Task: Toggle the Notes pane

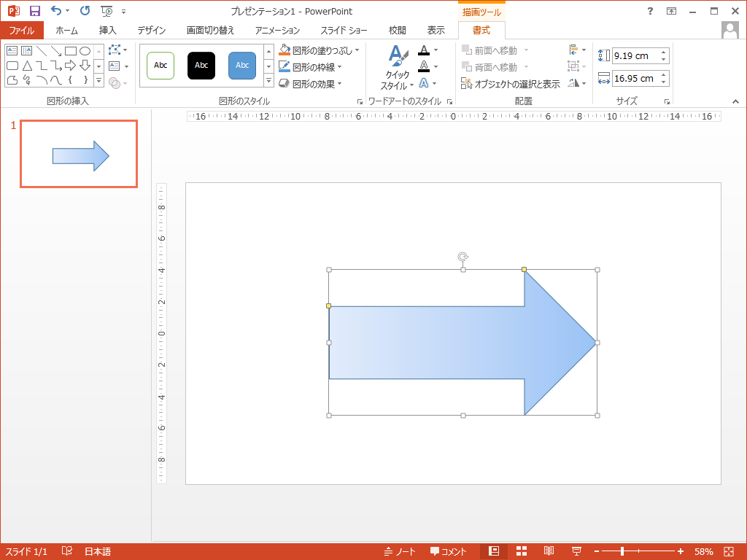Action: click(399, 551)
